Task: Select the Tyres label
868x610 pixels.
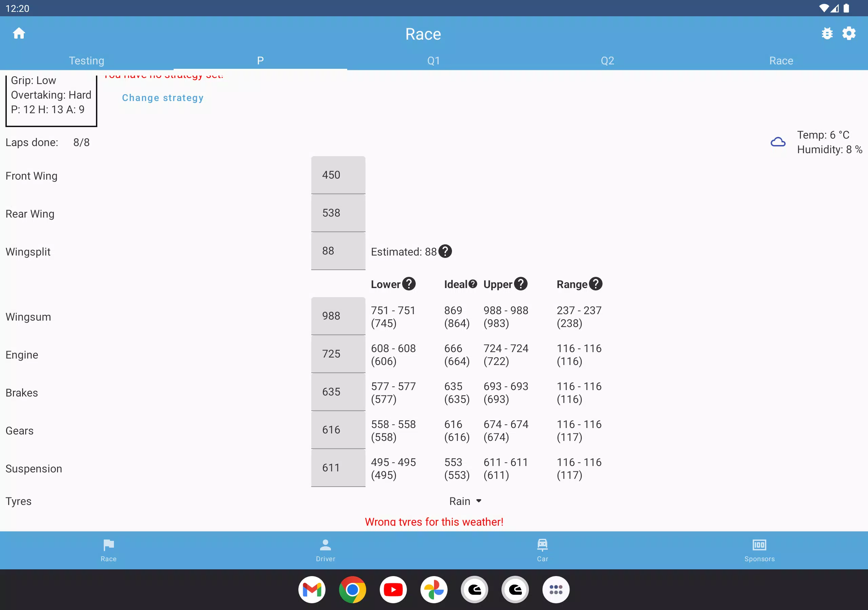Action: click(19, 502)
